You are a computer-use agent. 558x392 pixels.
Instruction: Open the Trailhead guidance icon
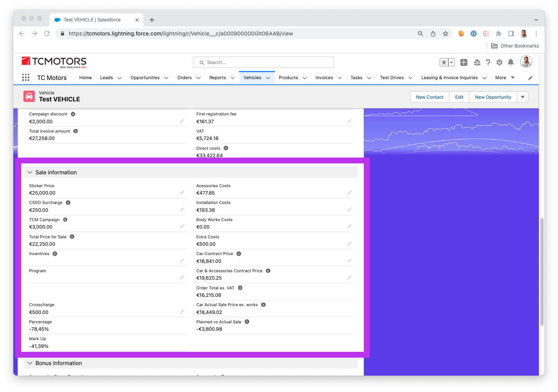coord(477,62)
